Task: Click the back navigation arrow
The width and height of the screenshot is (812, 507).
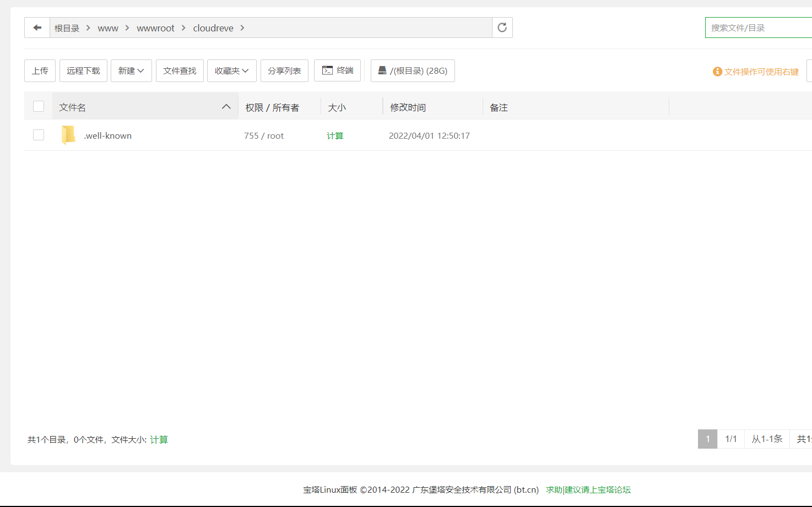Action: coord(37,27)
